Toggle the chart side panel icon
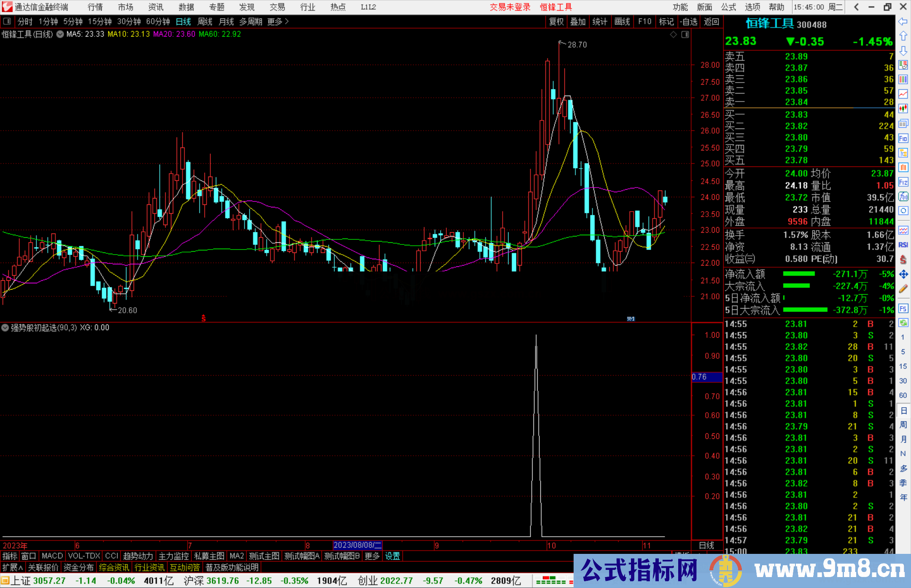 coord(685,34)
